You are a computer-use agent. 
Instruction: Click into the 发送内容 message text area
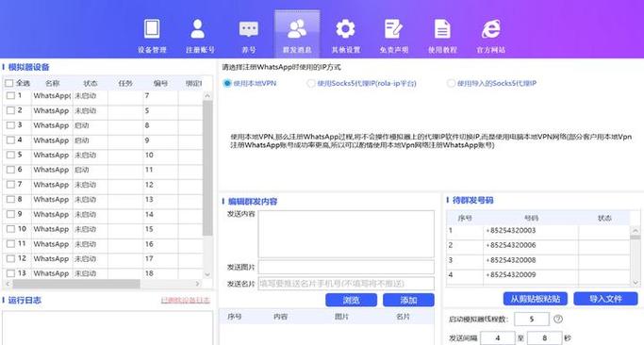(346, 234)
